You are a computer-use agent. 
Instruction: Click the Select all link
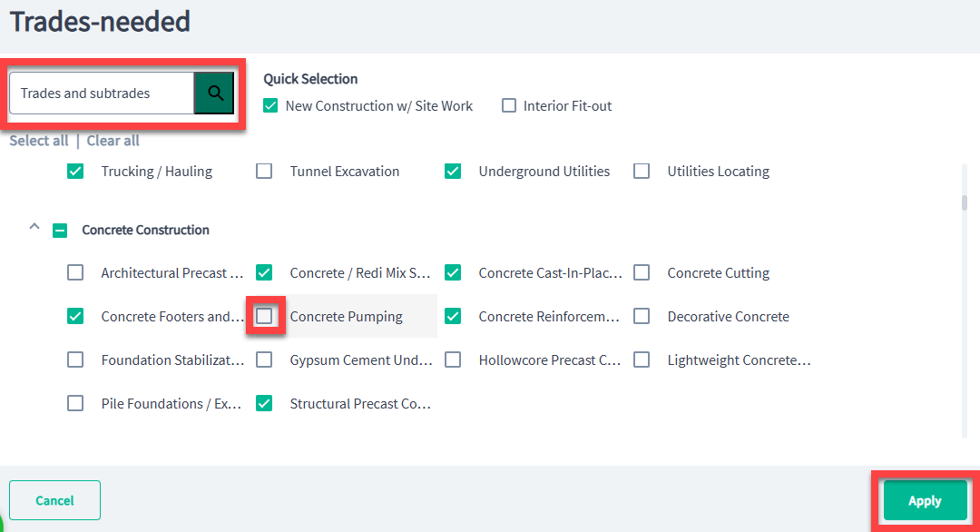[39, 141]
